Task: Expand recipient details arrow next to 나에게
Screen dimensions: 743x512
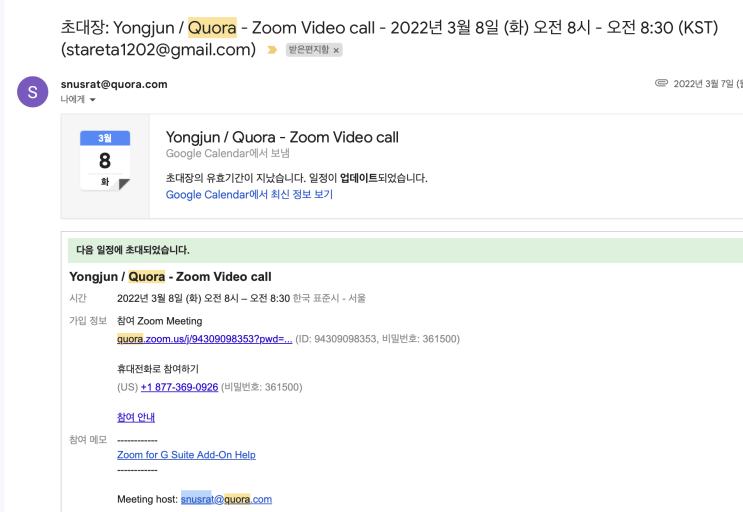Action: 92,99
